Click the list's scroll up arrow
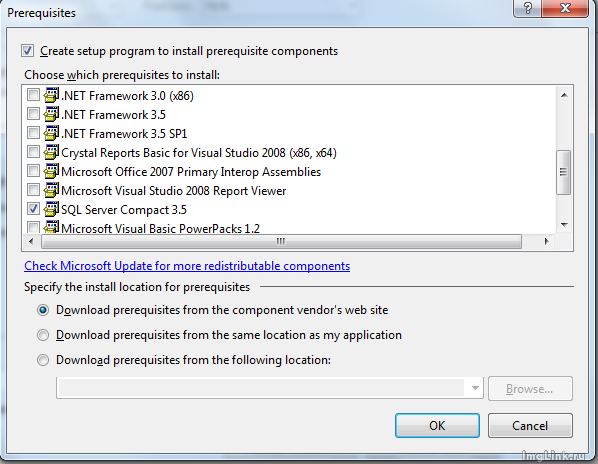 pos(564,95)
